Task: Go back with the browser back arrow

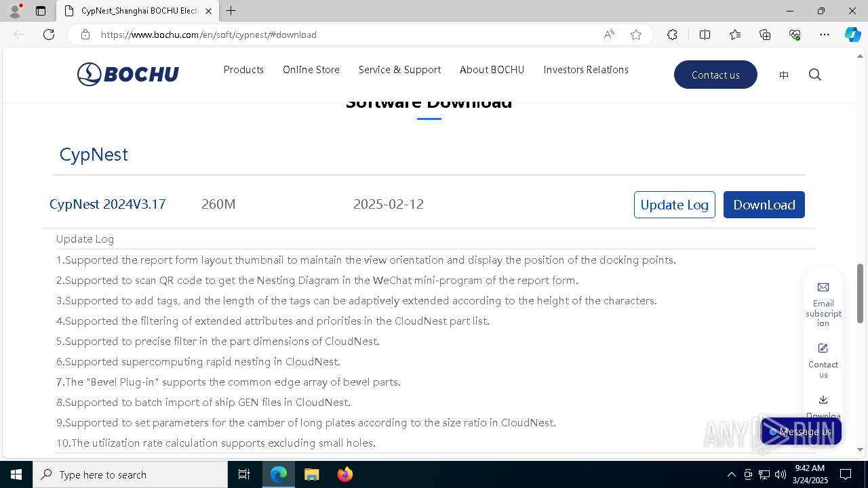Action: [x=19, y=35]
